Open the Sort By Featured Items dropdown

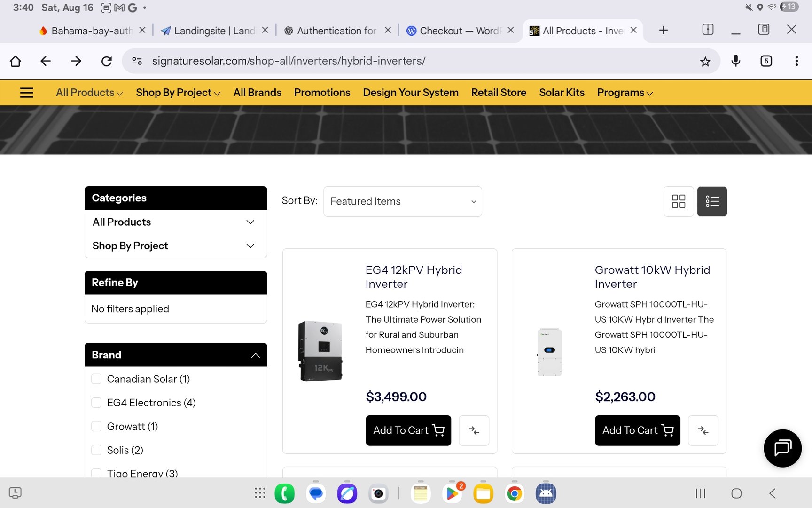tap(403, 201)
